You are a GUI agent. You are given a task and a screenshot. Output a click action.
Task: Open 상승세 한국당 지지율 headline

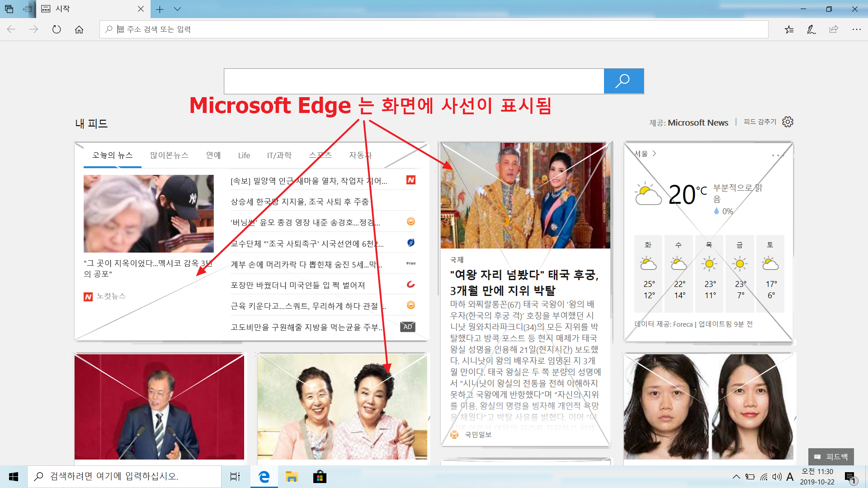tap(300, 202)
